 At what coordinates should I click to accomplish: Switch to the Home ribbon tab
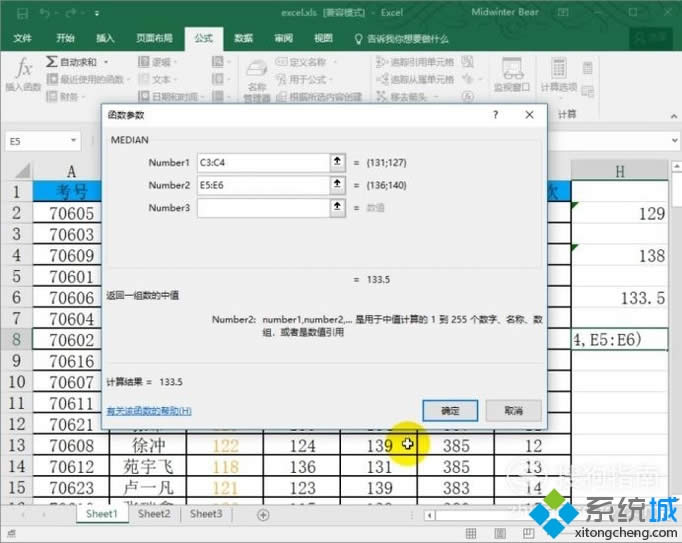(65, 39)
